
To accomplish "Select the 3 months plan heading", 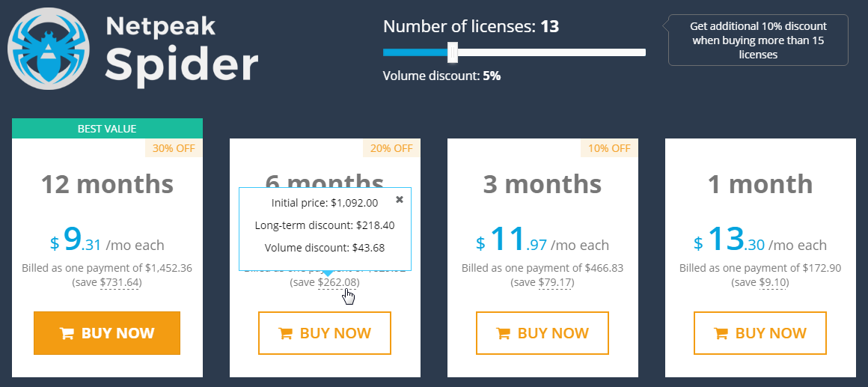I will click(x=542, y=184).
